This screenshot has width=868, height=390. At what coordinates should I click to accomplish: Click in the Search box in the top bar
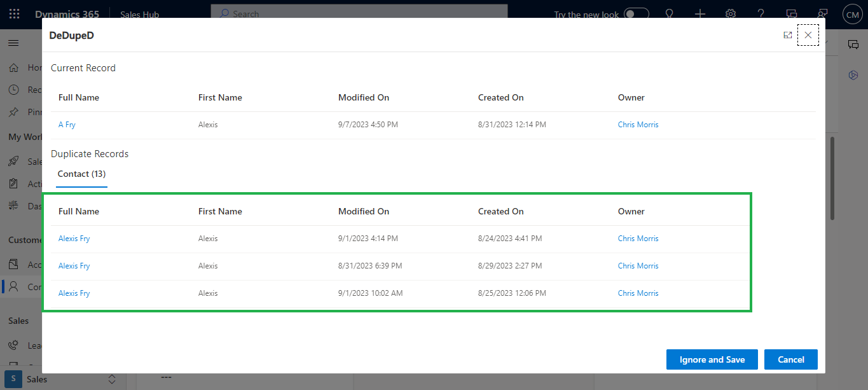(359, 14)
